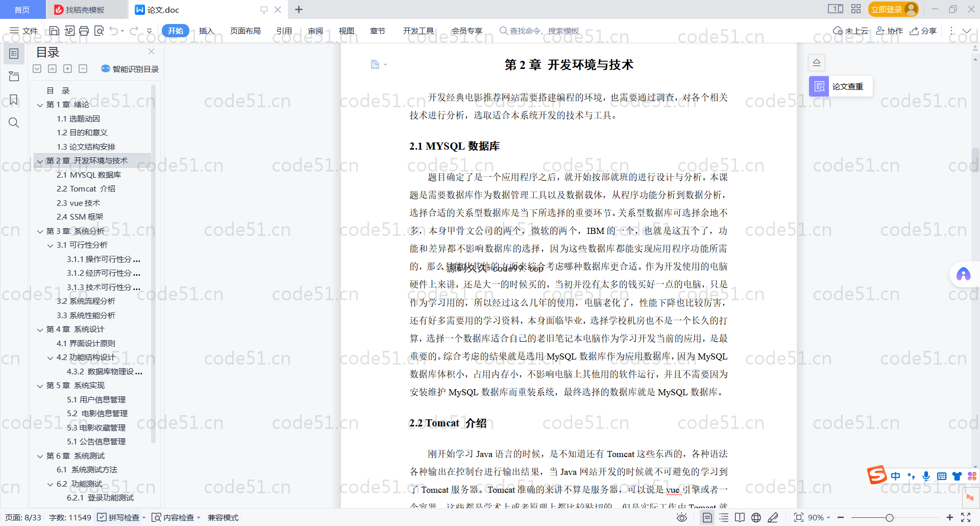Click the 未上云 cloud status button
This screenshot has width=980, height=526.
(x=850, y=31)
